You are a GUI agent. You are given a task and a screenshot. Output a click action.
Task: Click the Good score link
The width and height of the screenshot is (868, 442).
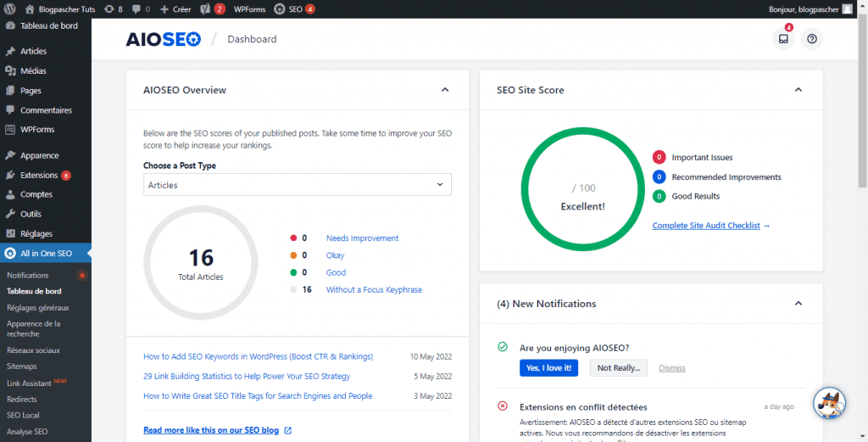pos(336,272)
